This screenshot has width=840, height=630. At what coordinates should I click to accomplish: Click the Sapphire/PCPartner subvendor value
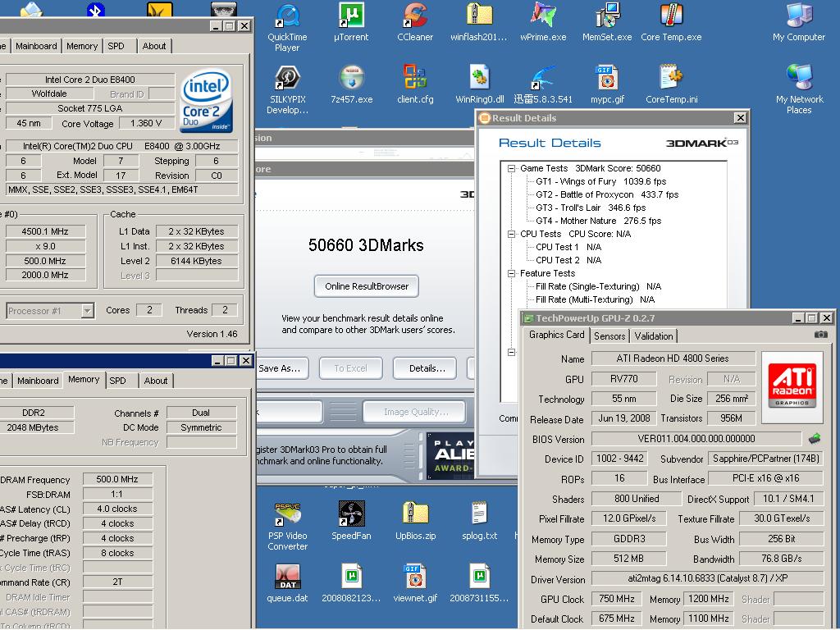tap(765, 459)
